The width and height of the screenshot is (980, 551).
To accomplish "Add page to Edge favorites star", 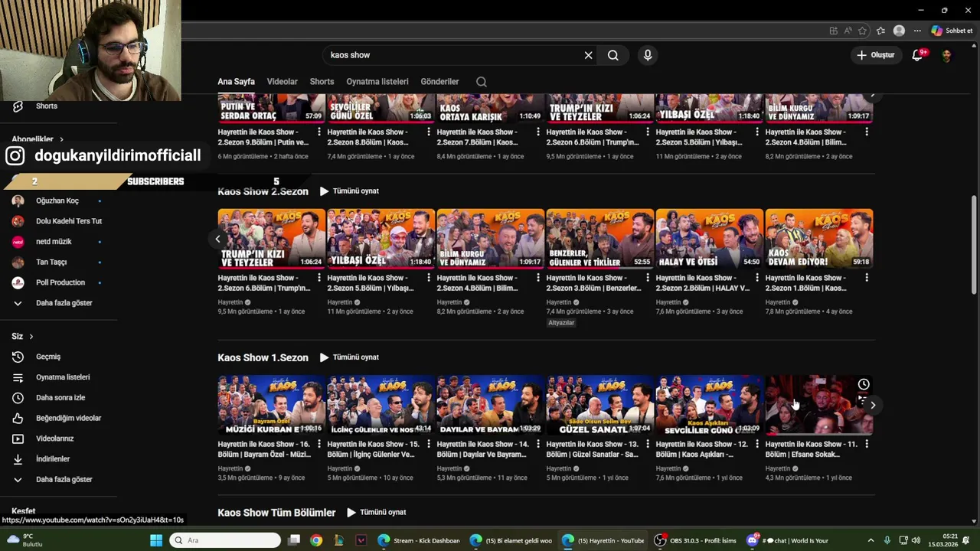I will [x=863, y=31].
